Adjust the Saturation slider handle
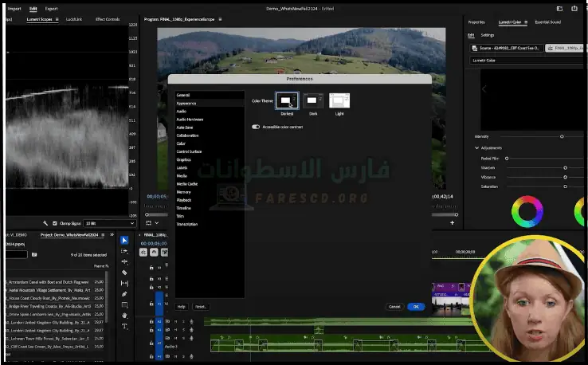 tap(565, 186)
